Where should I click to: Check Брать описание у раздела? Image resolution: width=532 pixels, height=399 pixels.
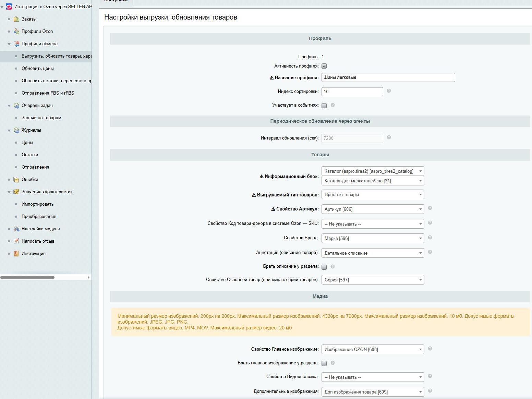coord(324,267)
